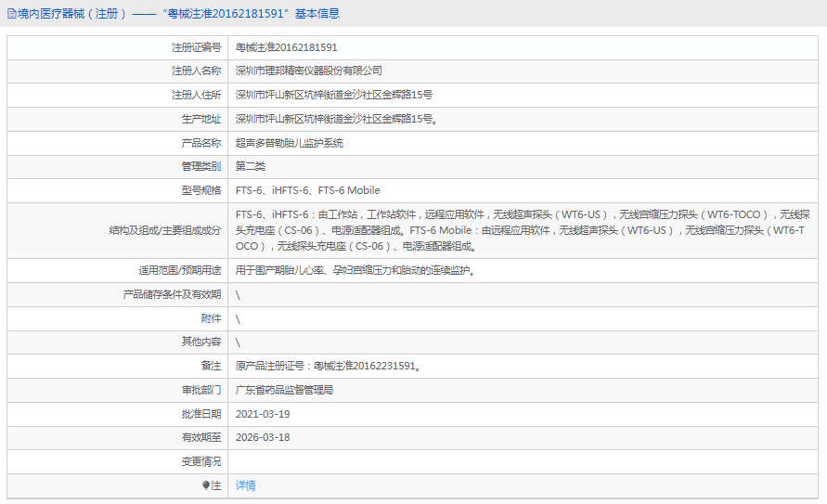
Task: Click the 注册人名称 label
Action: (196, 71)
